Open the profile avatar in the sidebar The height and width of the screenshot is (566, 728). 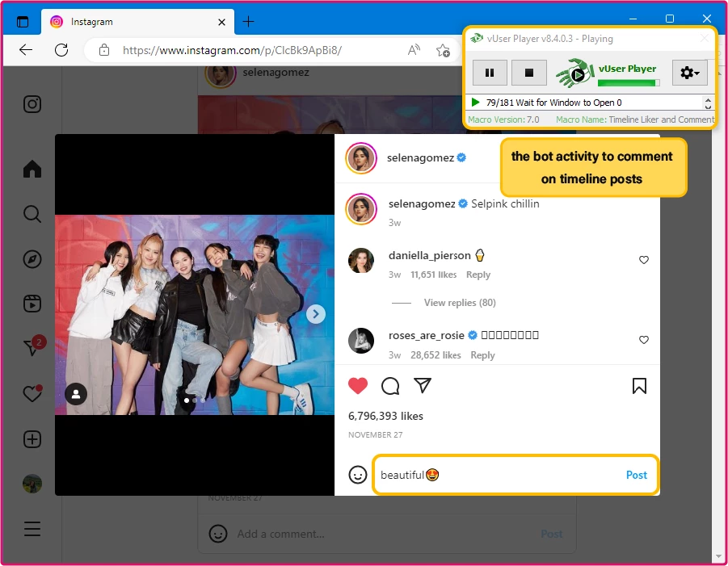(32, 484)
